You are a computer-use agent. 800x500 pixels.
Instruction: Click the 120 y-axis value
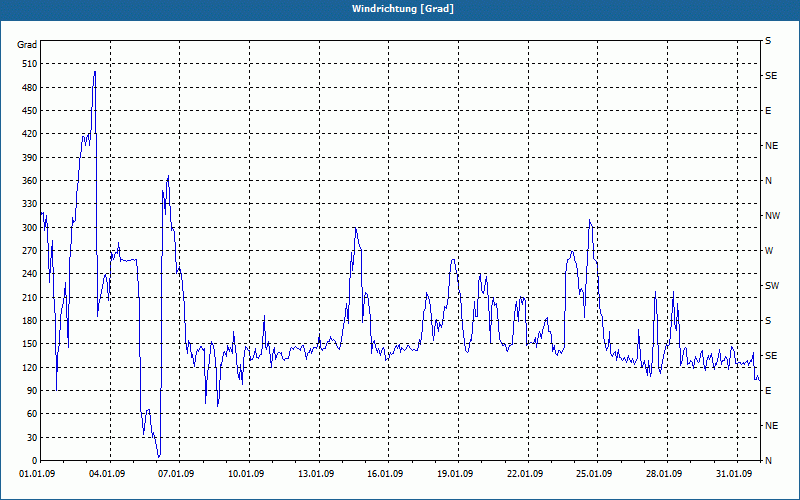[x=30, y=367]
